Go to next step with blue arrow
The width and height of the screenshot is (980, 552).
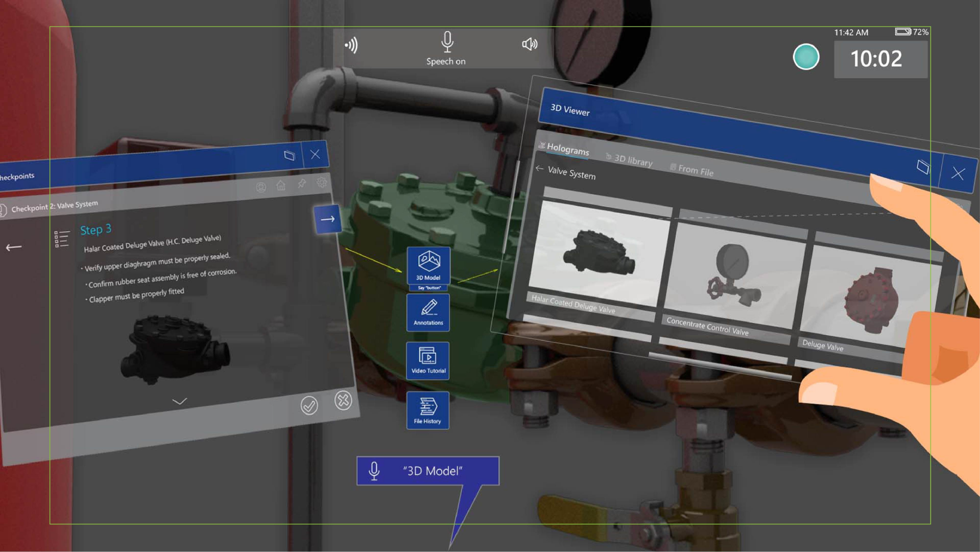[x=327, y=219]
